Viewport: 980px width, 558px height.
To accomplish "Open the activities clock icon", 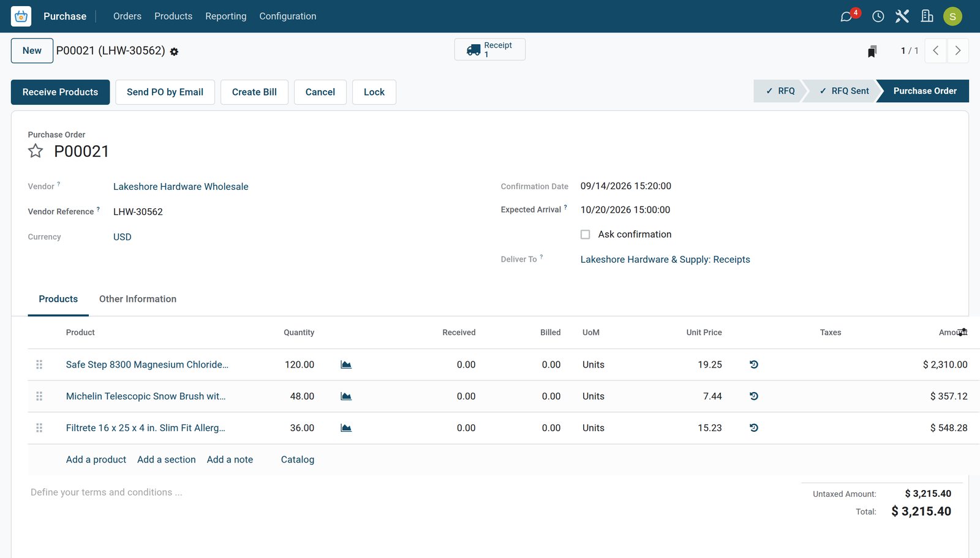I will click(878, 17).
